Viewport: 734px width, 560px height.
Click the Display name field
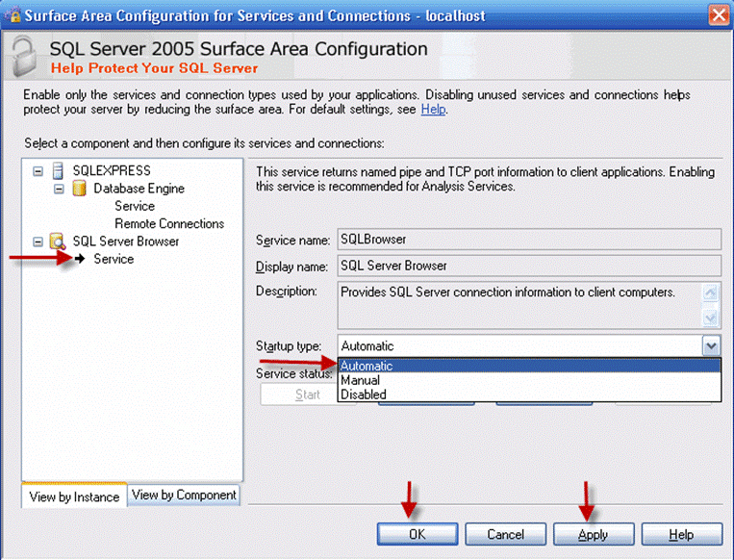click(529, 266)
